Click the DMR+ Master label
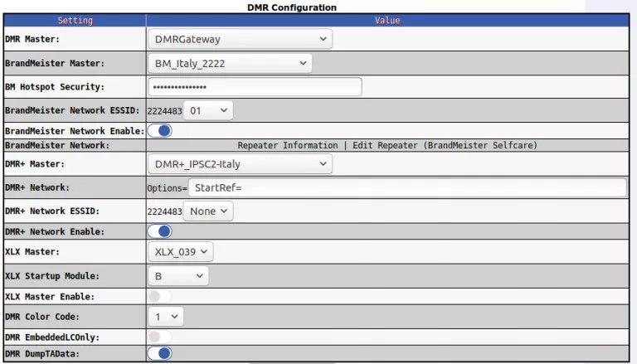This screenshot has width=637, height=364. 35,164
